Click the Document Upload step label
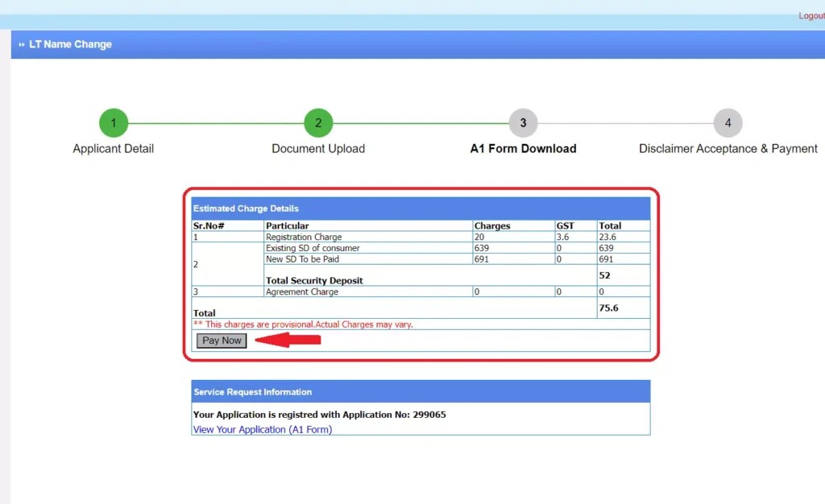 pos(317,149)
